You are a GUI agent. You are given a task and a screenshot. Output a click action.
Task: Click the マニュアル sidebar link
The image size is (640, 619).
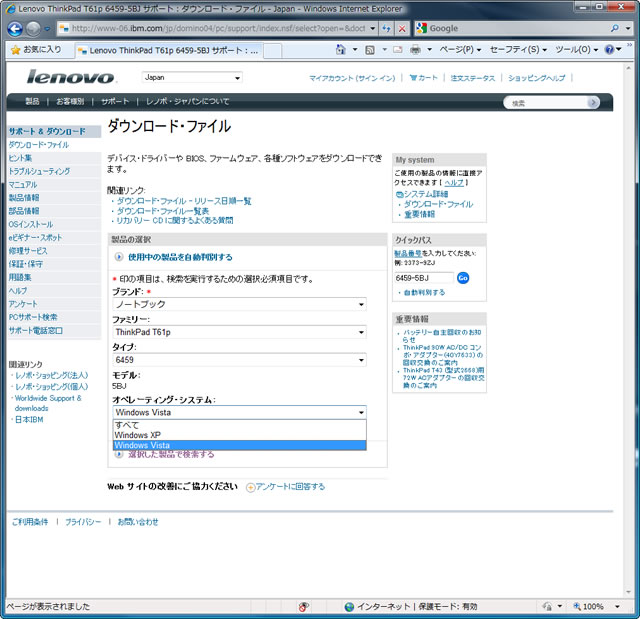23,184
